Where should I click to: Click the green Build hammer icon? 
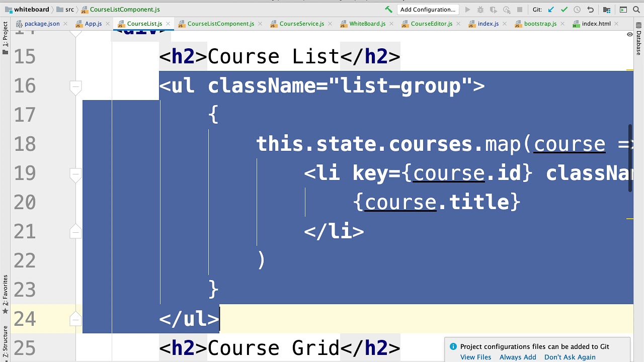coord(388,10)
